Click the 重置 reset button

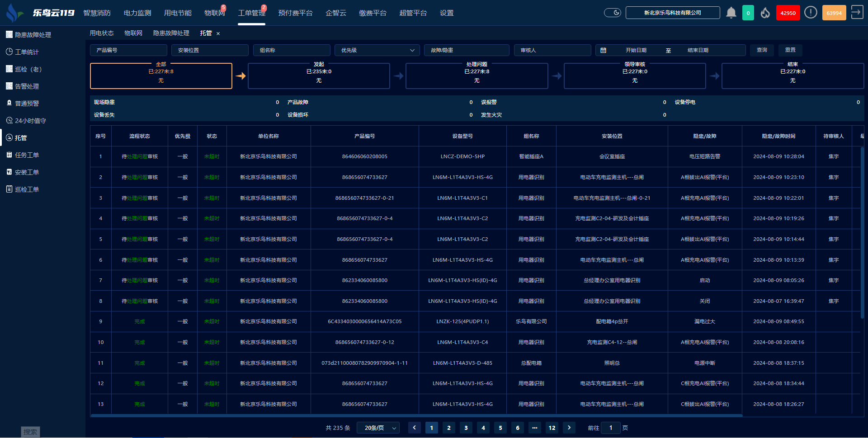click(790, 50)
